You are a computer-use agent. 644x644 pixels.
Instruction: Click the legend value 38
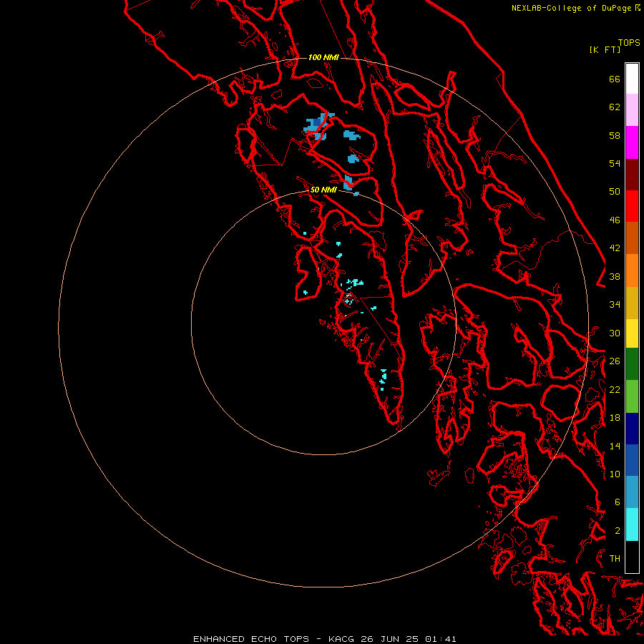pos(615,276)
